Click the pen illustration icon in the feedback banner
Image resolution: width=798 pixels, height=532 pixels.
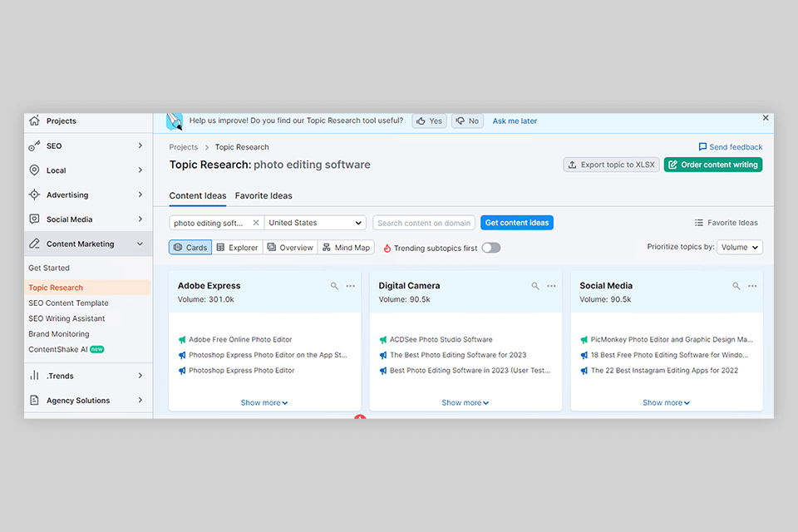tap(175, 121)
